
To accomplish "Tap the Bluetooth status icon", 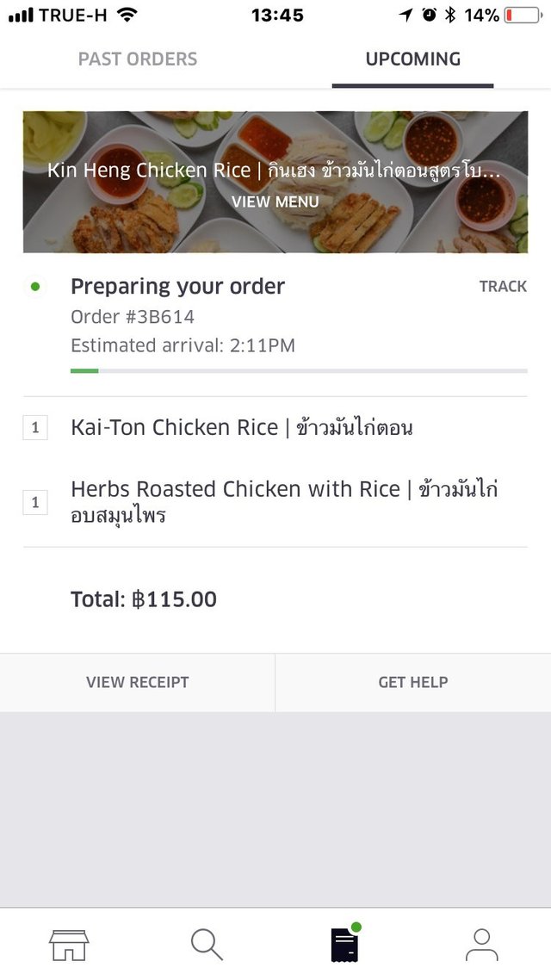I will click(x=450, y=16).
